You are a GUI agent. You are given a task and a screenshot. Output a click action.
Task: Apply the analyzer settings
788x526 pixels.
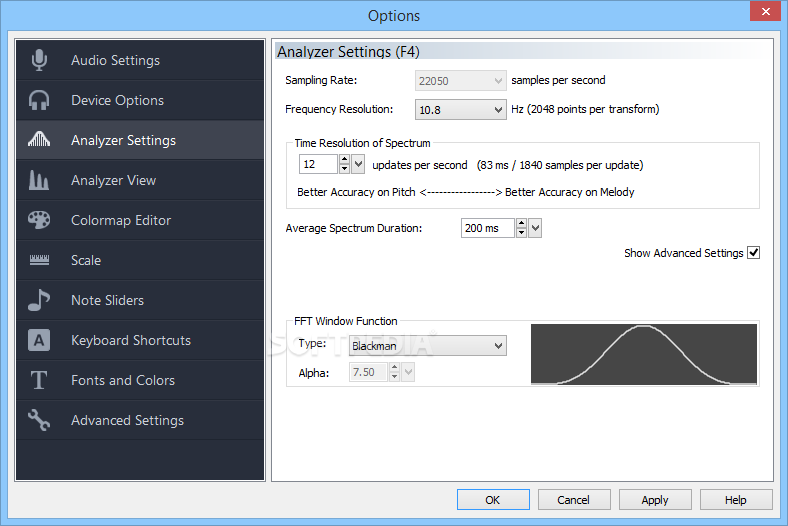tap(655, 500)
